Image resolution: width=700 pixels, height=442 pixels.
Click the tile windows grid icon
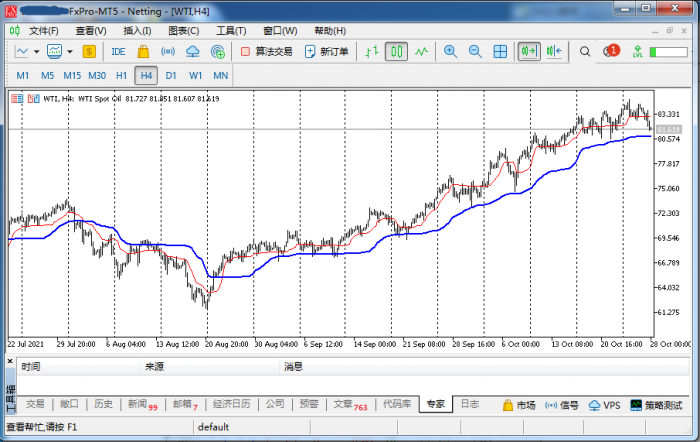(x=500, y=51)
